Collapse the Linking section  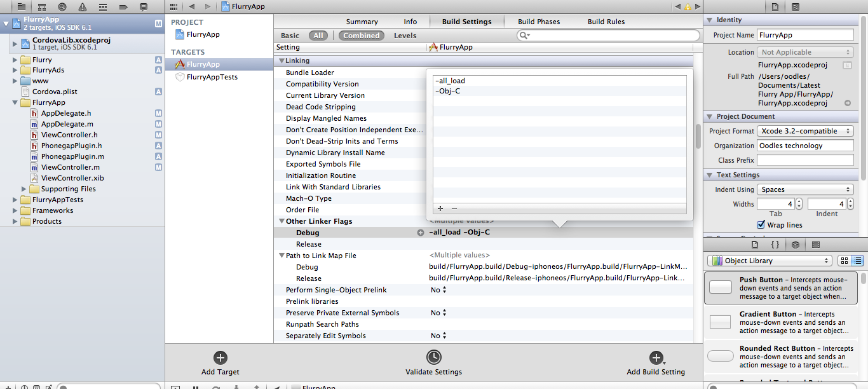pos(281,61)
